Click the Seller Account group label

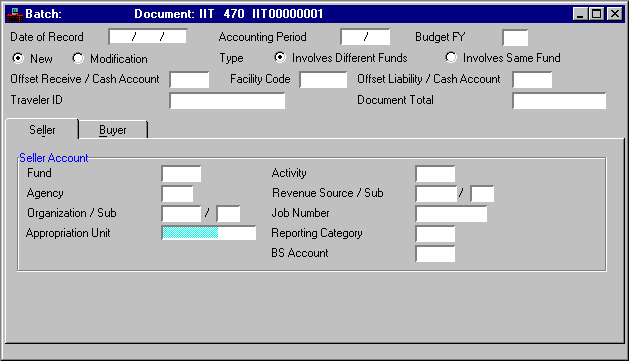53,158
